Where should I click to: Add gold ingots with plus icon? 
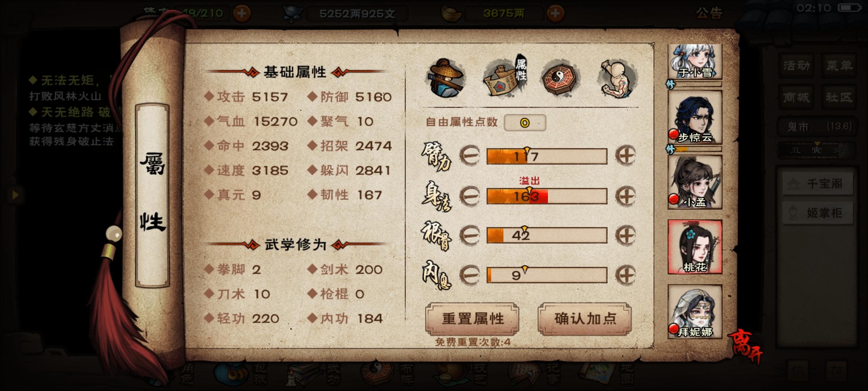pos(555,14)
